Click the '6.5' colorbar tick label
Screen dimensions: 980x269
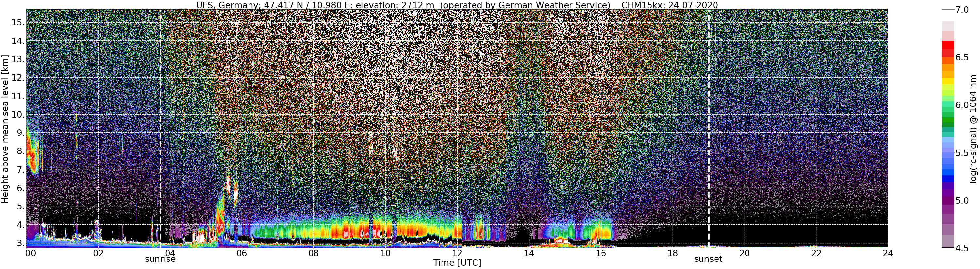point(961,57)
